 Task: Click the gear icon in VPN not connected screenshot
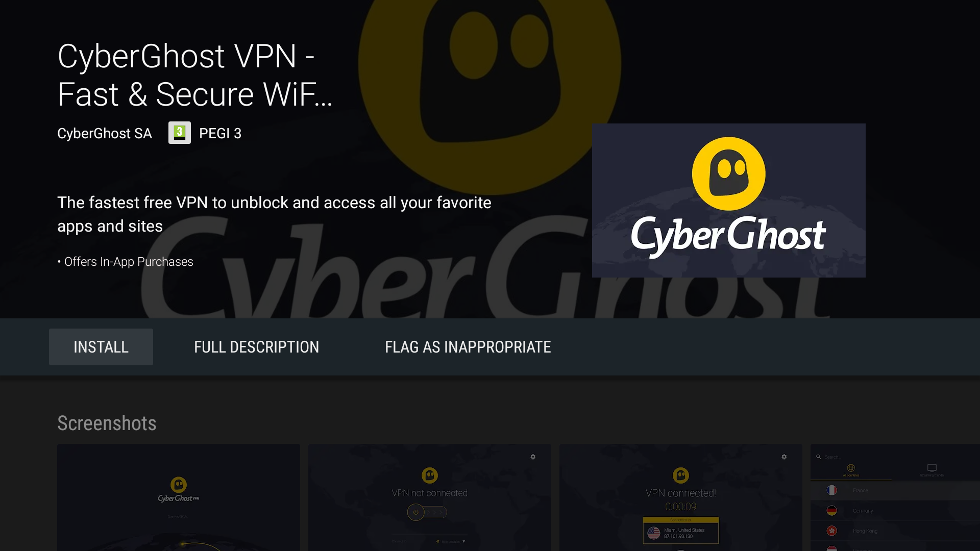pyautogui.click(x=533, y=457)
